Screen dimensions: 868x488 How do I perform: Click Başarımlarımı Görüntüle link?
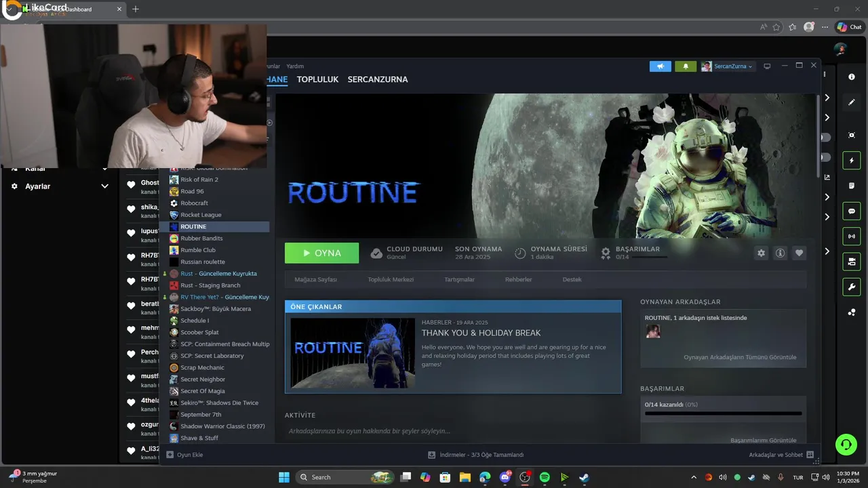[x=763, y=440]
